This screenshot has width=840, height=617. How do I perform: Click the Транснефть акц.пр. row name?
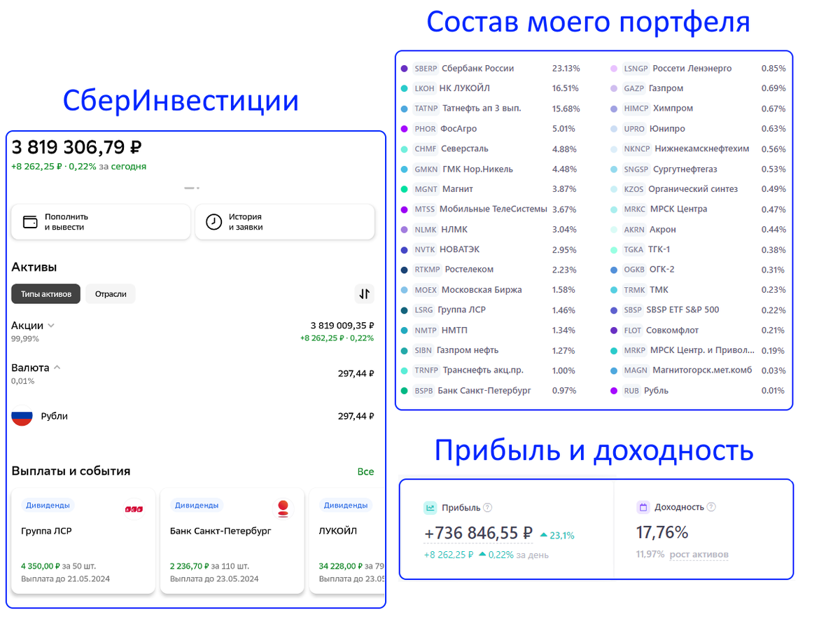coord(483,370)
